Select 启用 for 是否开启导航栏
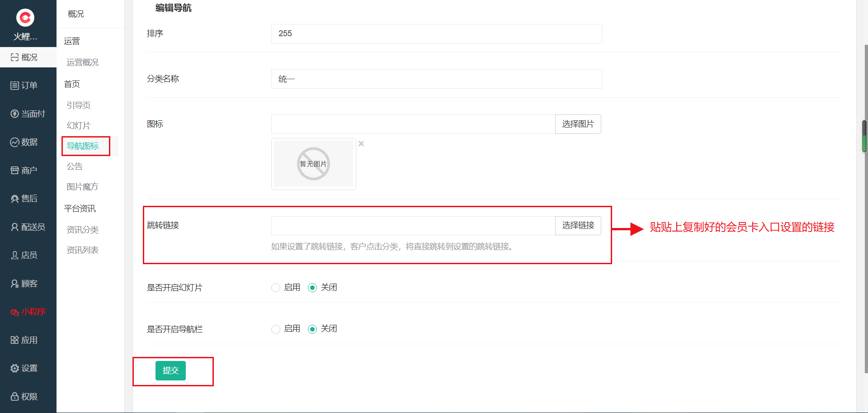868x413 pixels. (276, 329)
